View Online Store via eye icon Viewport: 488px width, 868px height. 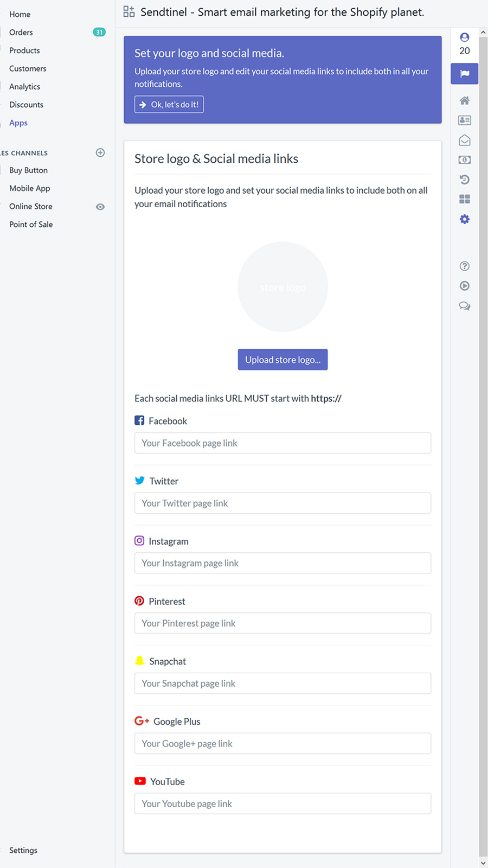[x=100, y=207]
